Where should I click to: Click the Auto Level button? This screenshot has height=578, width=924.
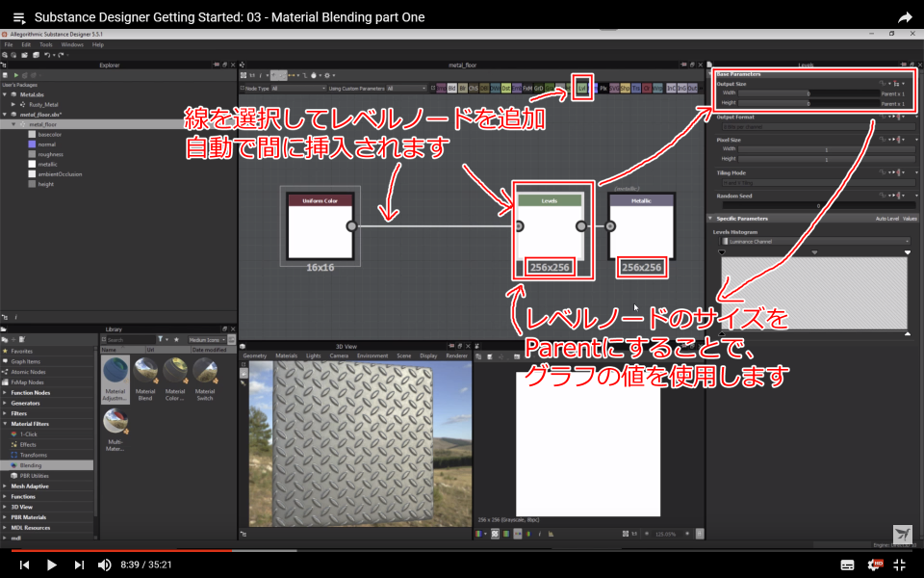click(886, 219)
